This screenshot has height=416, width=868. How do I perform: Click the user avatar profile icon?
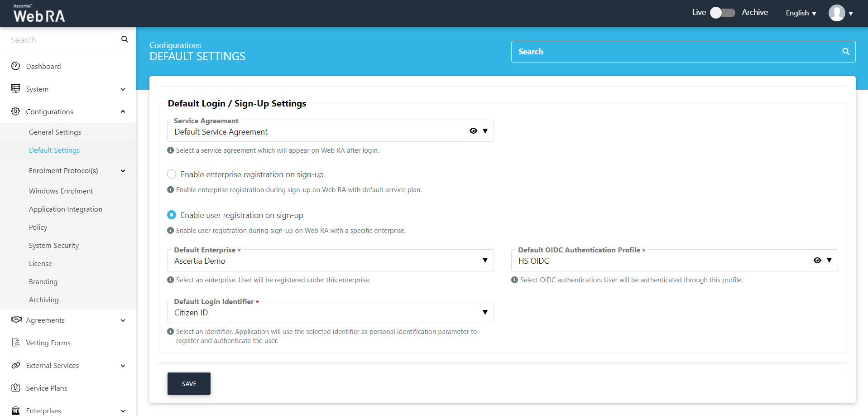[836, 13]
